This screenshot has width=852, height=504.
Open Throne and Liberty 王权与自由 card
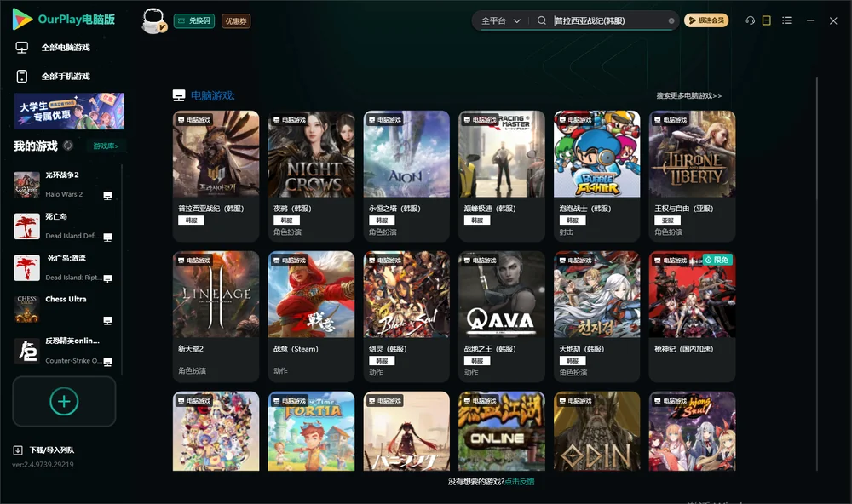(x=692, y=176)
